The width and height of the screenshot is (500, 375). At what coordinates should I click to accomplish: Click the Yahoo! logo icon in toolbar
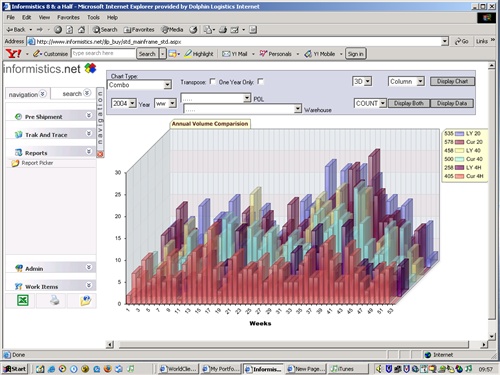point(14,54)
